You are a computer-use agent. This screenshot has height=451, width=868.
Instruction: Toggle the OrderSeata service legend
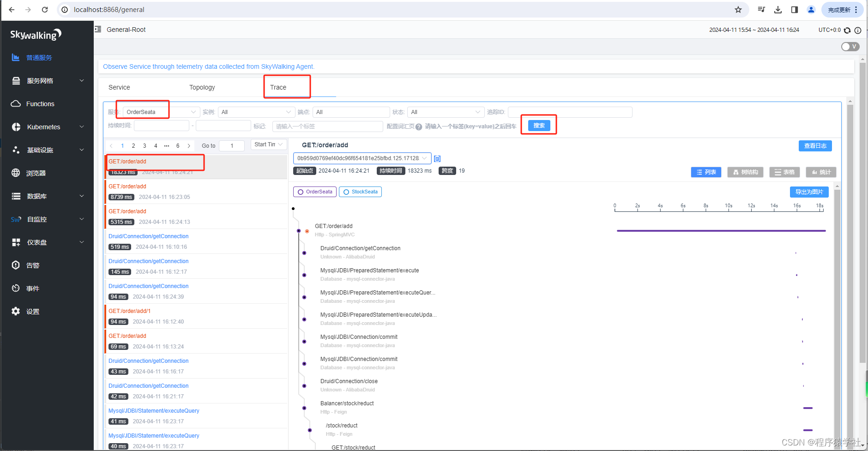[x=315, y=192]
